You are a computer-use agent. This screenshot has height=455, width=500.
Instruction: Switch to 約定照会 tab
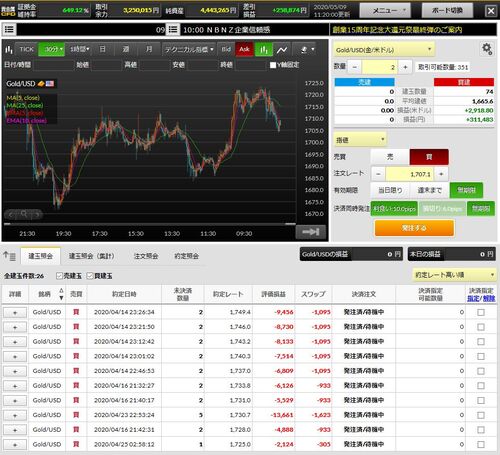[186, 256]
